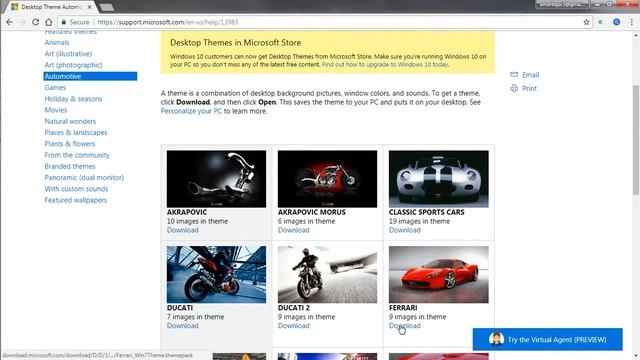The image size is (640, 360).
Task: Open the Movies themes category
Action: tap(56, 110)
